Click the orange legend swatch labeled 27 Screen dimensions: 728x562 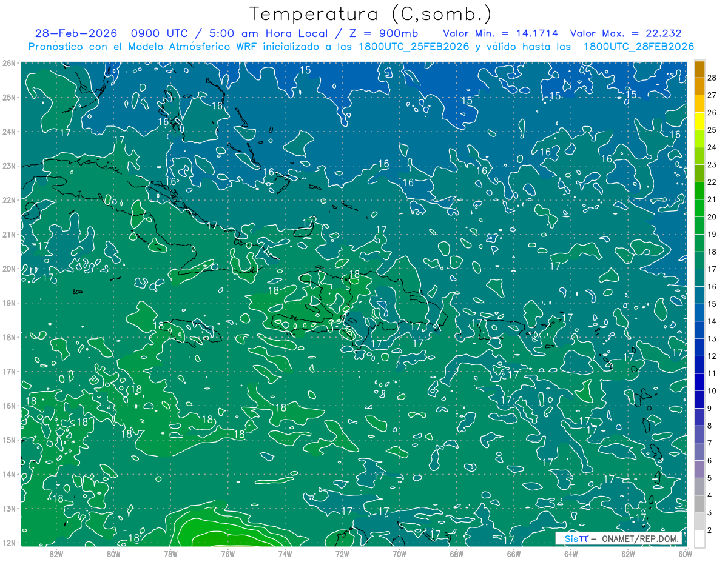(x=699, y=87)
